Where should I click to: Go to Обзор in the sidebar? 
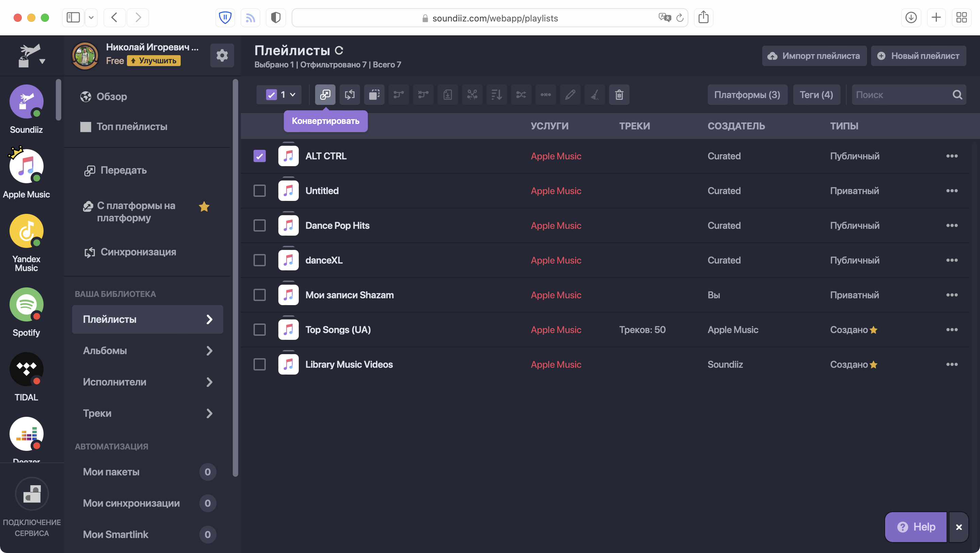[104, 97]
